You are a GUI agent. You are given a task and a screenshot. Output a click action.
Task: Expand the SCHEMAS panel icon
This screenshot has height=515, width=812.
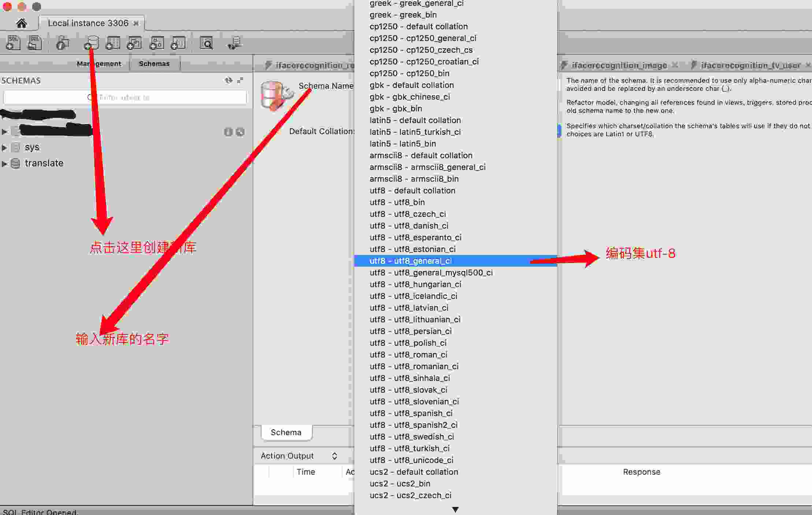pos(240,80)
